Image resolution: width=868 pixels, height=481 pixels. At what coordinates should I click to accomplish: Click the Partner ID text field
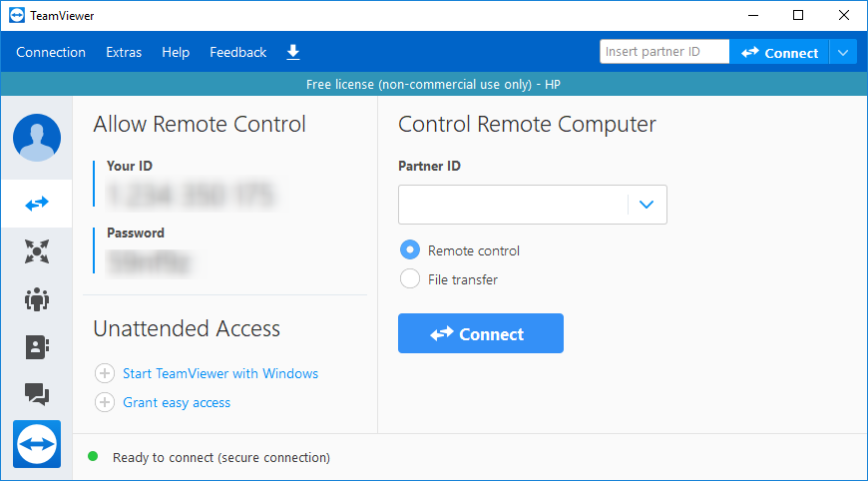pyautogui.click(x=513, y=205)
